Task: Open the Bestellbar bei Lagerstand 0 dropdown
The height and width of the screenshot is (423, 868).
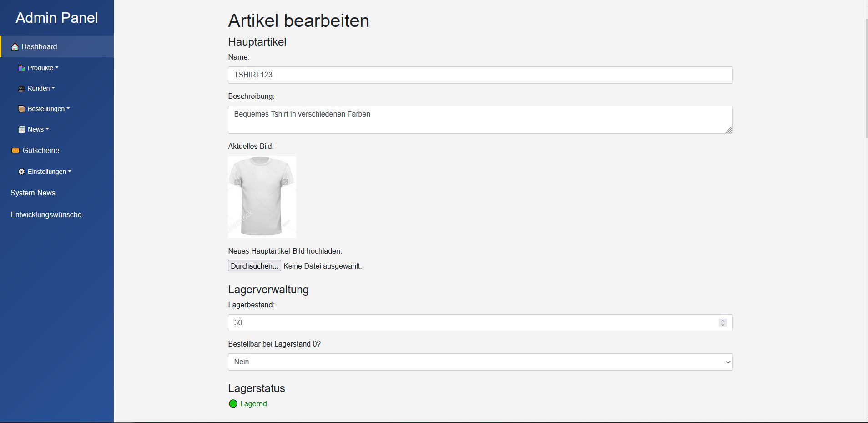Action: (480, 362)
